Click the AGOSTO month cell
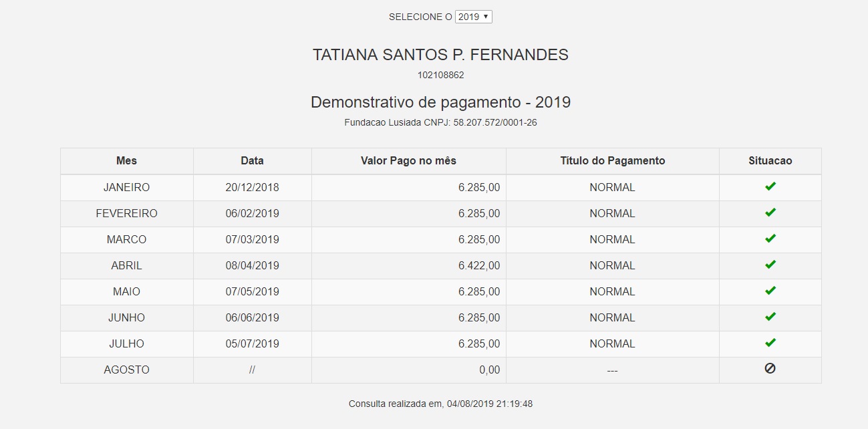The image size is (868, 429). click(x=126, y=370)
